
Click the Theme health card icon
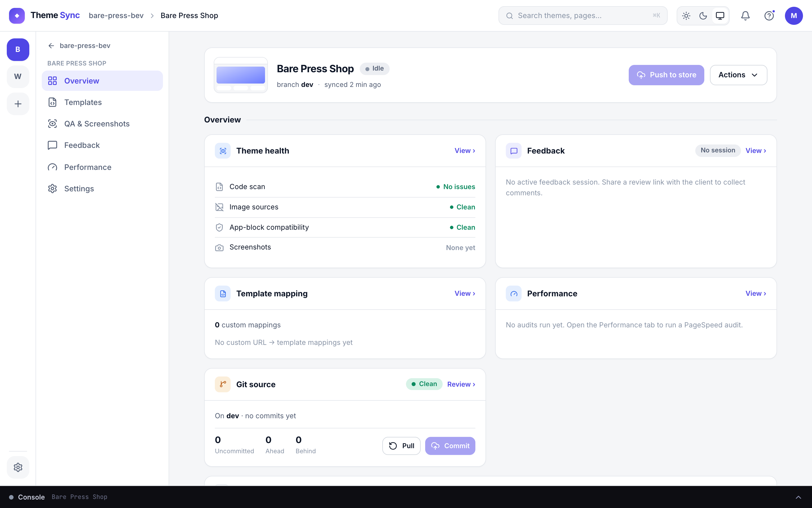coord(223,151)
